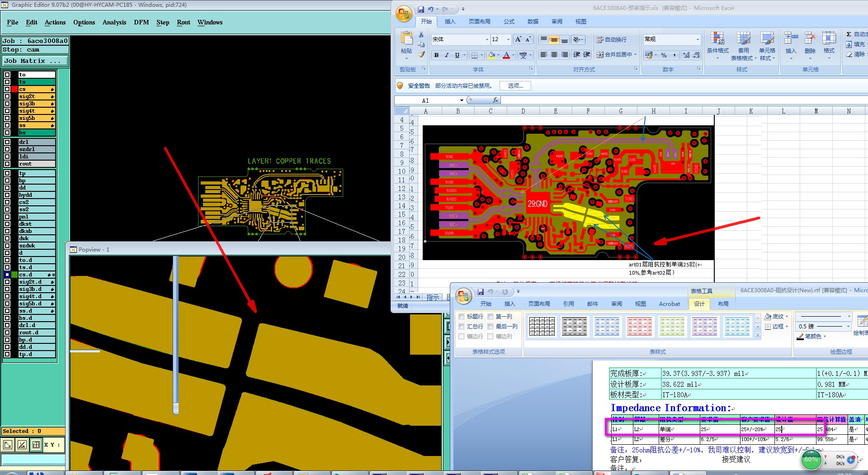Click the increase font size icon
The height and width of the screenshot is (475, 868).
(518, 39)
